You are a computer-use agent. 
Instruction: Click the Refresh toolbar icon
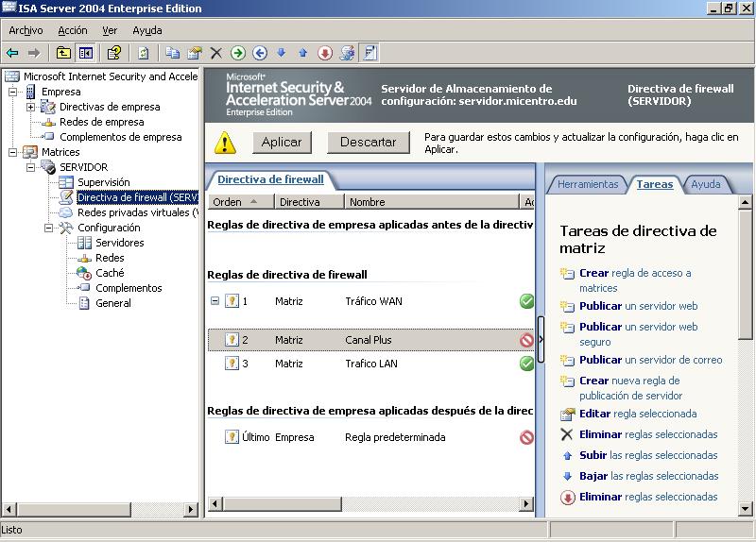click(144, 53)
